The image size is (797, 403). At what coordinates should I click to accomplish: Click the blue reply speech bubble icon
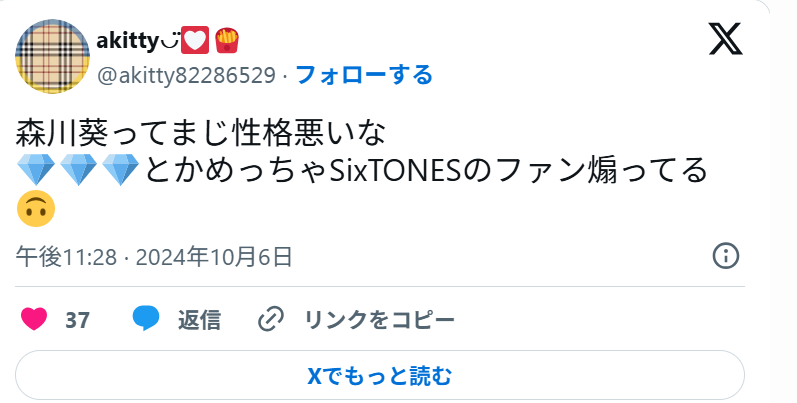(x=146, y=319)
